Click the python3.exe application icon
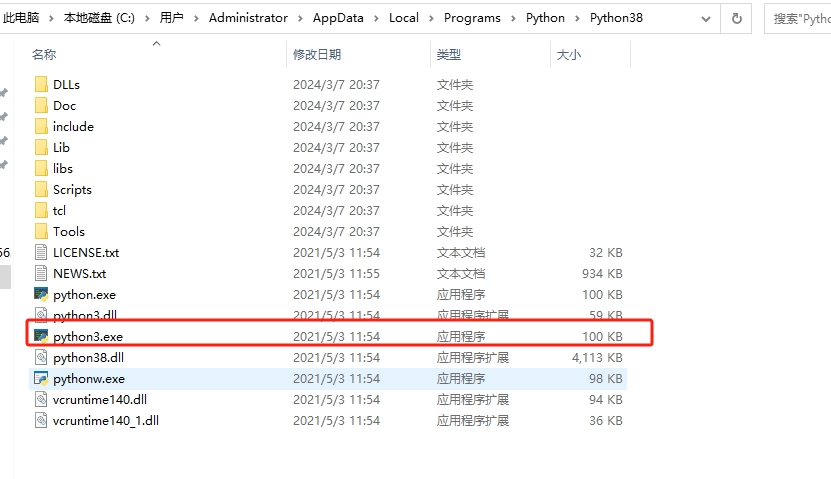 click(x=41, y=336)
